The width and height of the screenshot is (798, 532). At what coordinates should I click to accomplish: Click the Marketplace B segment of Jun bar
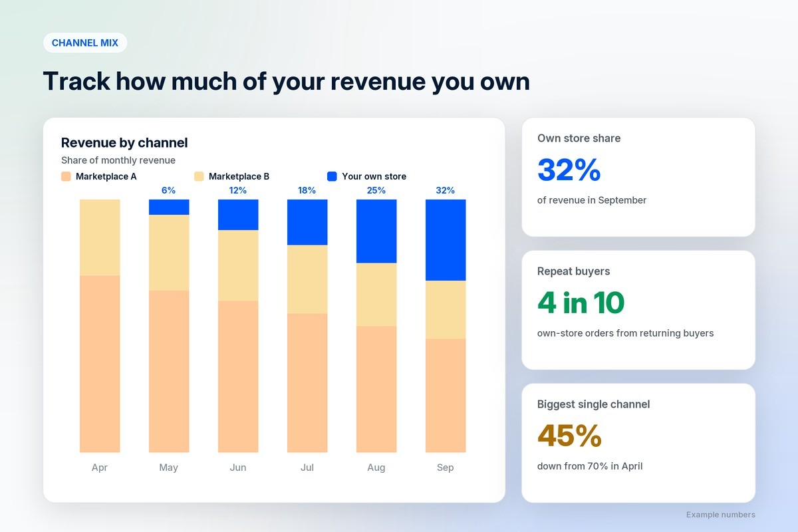pyautogui.click(x=238, y=265)
